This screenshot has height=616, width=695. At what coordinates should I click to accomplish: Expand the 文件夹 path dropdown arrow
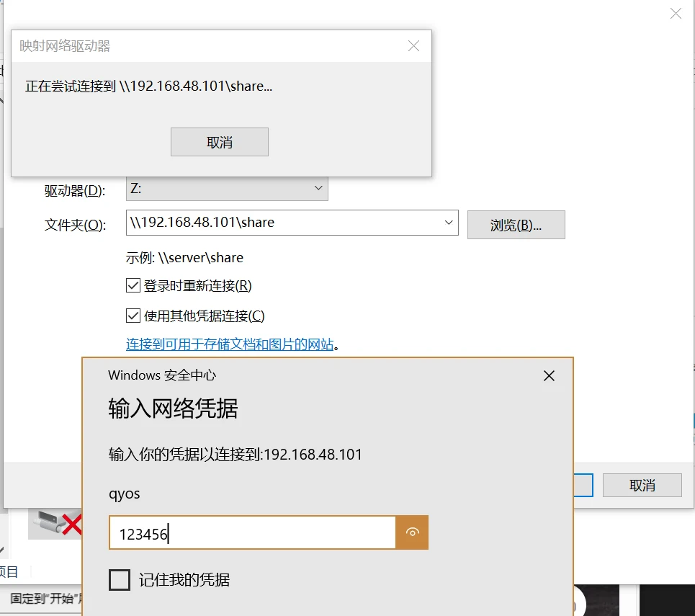coord(449,223)
